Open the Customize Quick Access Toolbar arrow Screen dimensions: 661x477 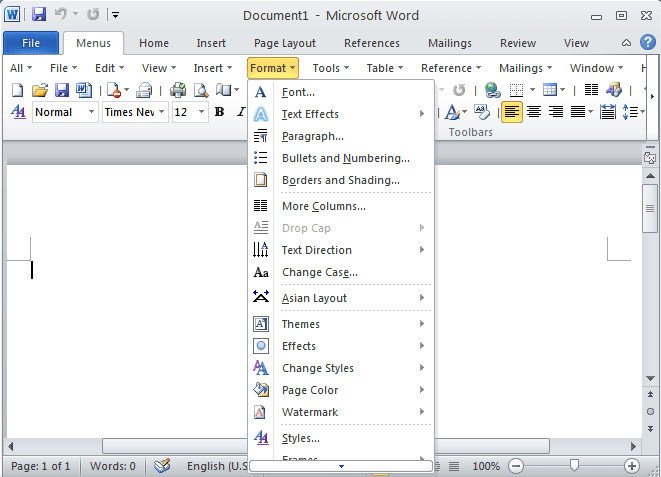[x=115, y=15]
